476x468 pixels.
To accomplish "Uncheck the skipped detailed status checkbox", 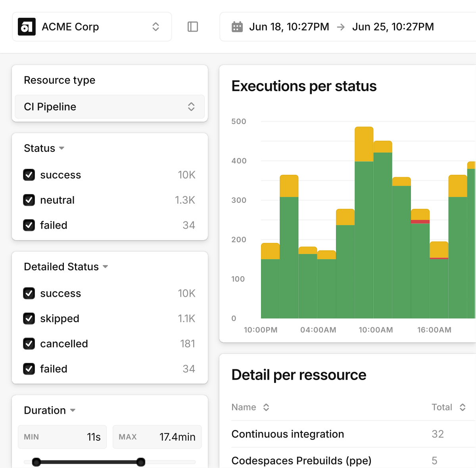I will coord(29,319).
